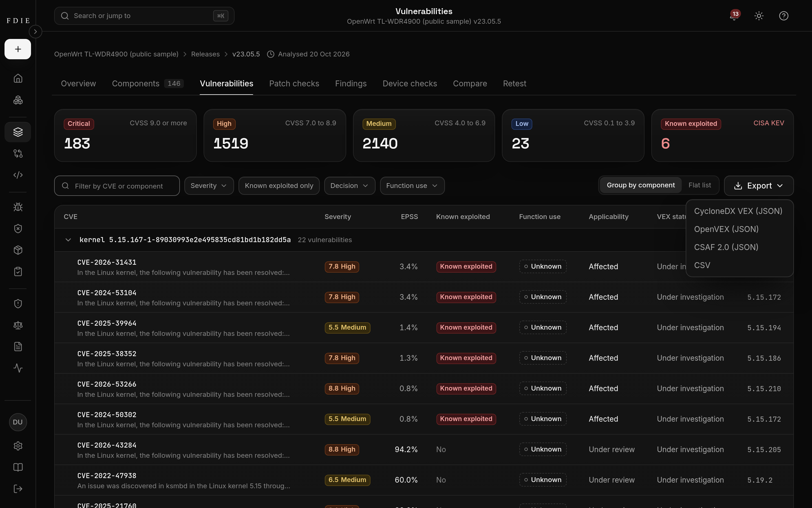Image resolution: width=812 pixels, height=508 pixels.
Task: Open the OpenWrt TL-WDR4900 breadcrumb link
Action: point(116,54)
